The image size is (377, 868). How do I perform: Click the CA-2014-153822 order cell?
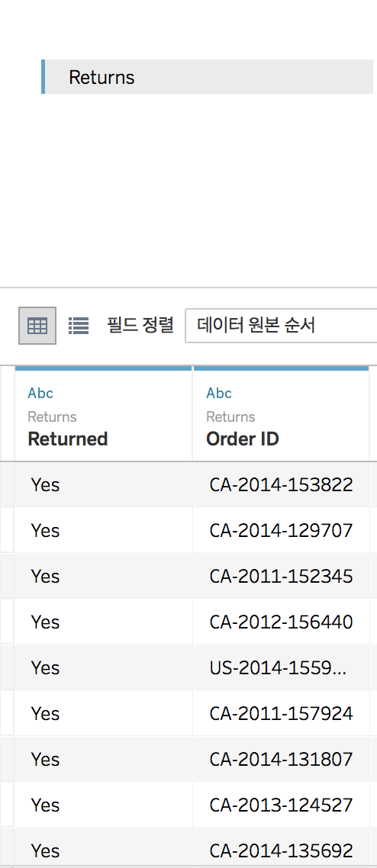[x=282, y=485]
